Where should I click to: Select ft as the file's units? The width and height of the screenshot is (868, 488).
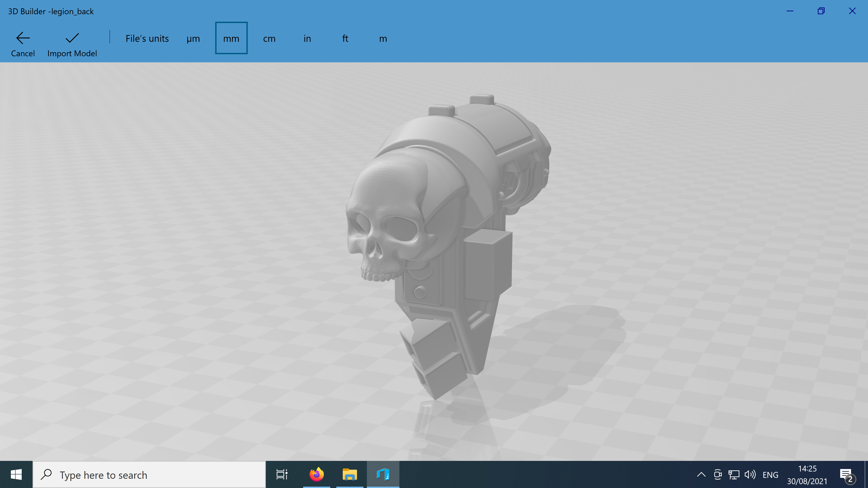point(345,38)
